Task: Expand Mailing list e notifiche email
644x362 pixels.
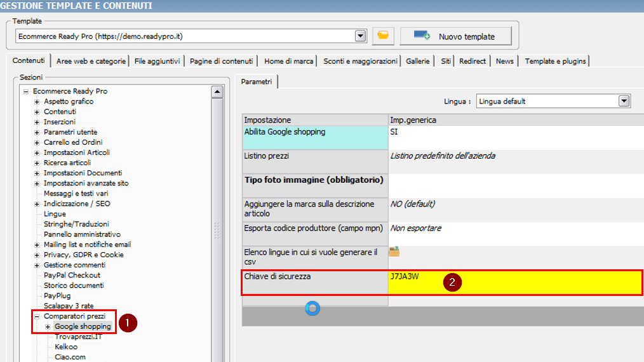Action: point(37,245)
